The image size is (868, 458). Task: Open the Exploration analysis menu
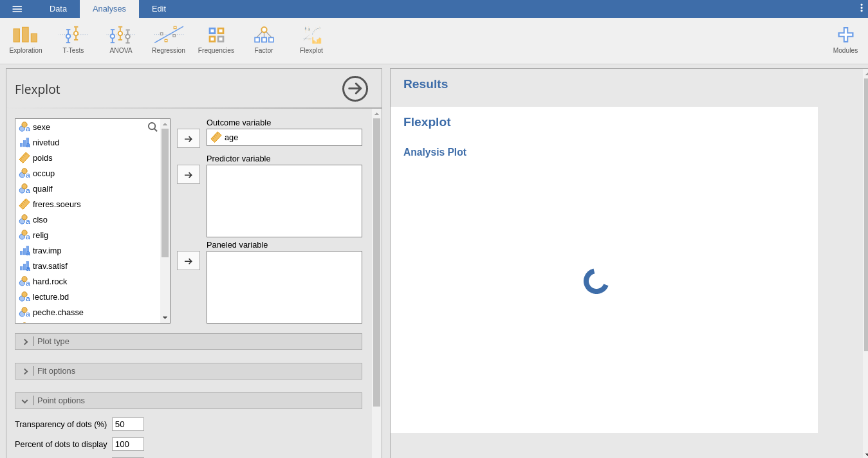point(25,39)
